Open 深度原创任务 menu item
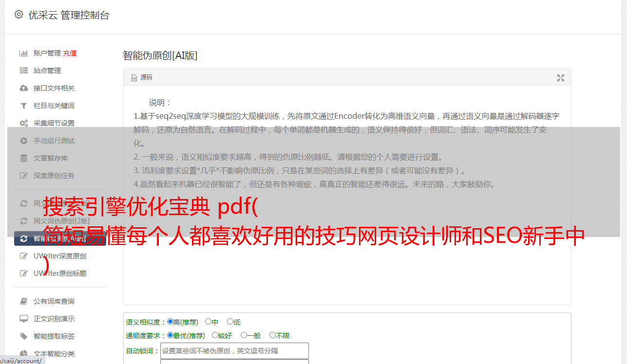 tap(54, 176)
